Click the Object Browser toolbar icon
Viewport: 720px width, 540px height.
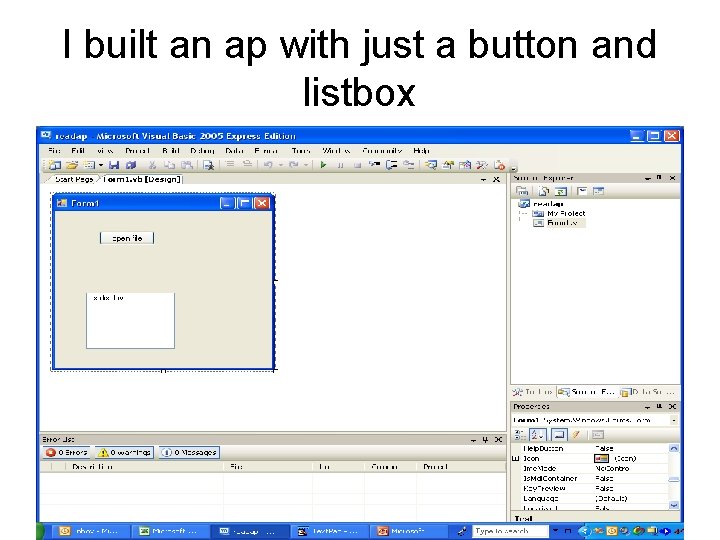465,165
